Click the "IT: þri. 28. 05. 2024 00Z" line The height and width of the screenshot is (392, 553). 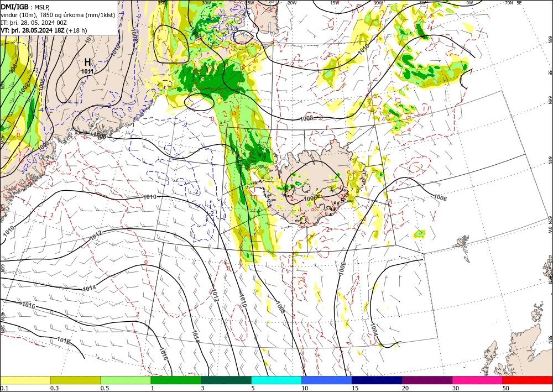[34, 23]
